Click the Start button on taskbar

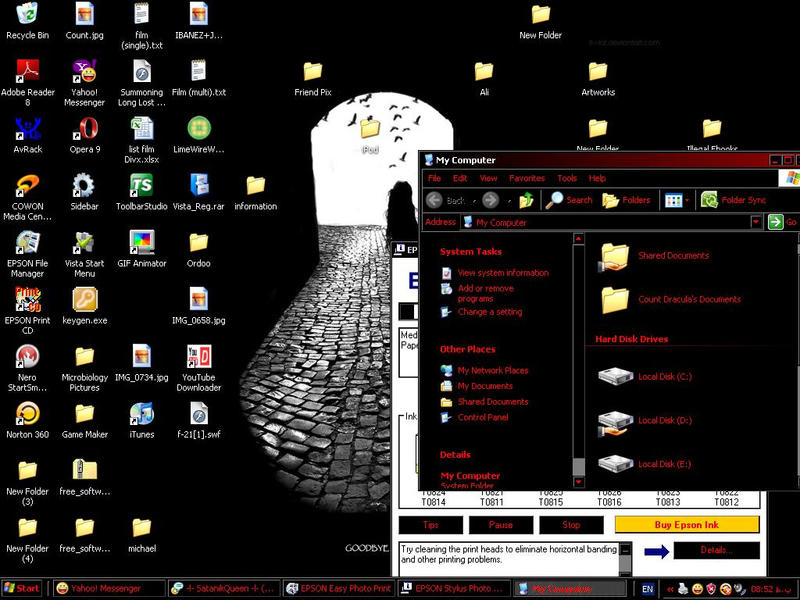click(22, 588)
